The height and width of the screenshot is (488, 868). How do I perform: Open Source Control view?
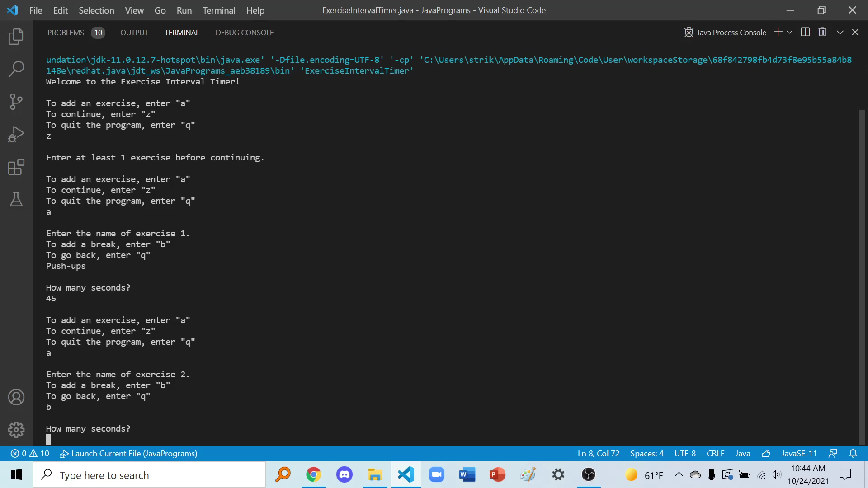point(16,102)
